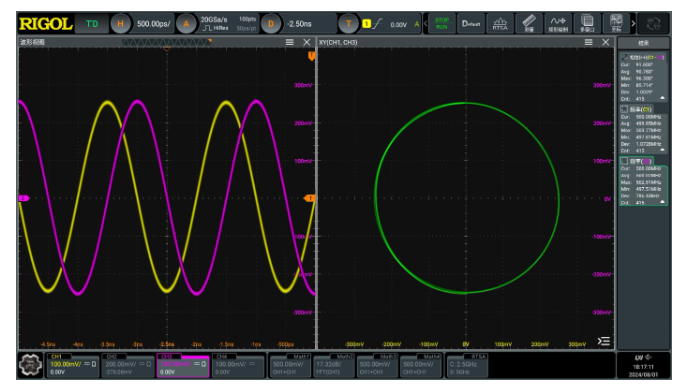Click the phase measurement icon

(624, 57)
